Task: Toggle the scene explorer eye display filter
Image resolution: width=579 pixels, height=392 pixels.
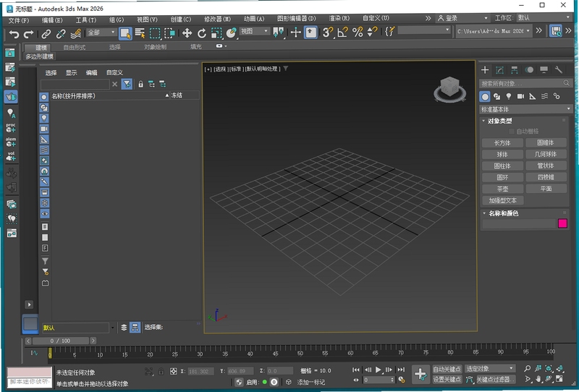Action: [44, 213]
